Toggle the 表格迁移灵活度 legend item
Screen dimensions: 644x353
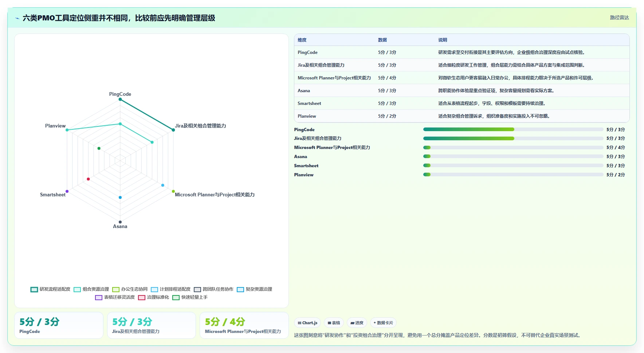tap(115, 297)
